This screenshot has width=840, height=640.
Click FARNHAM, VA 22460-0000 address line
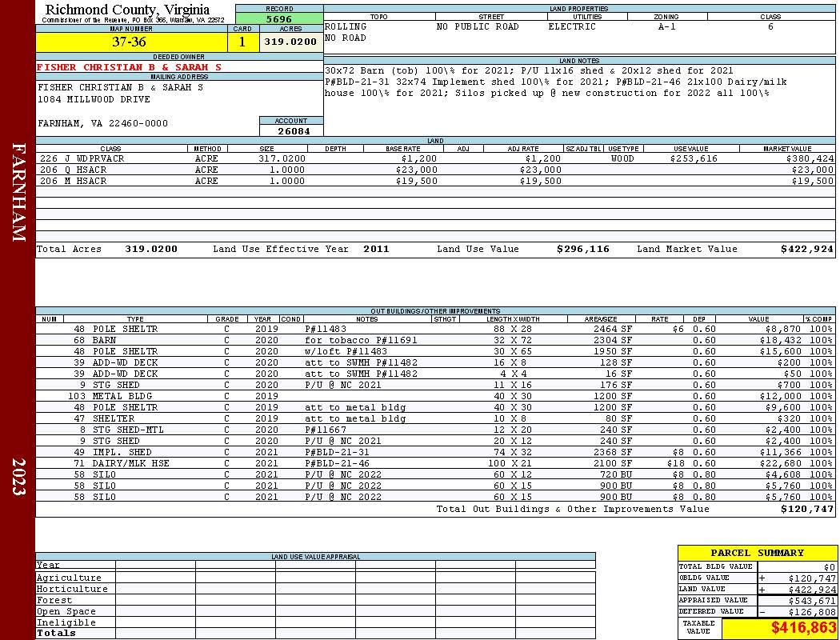103,123
